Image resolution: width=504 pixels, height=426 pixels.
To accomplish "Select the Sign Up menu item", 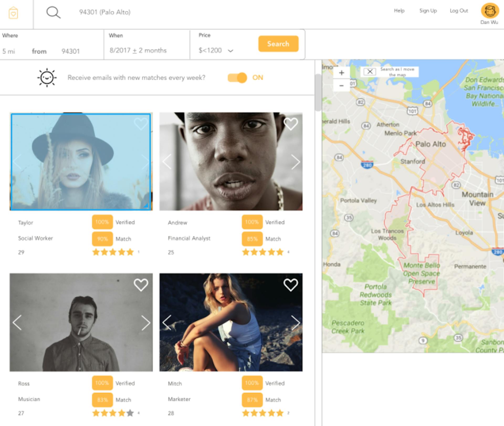I will pos(428,11).
